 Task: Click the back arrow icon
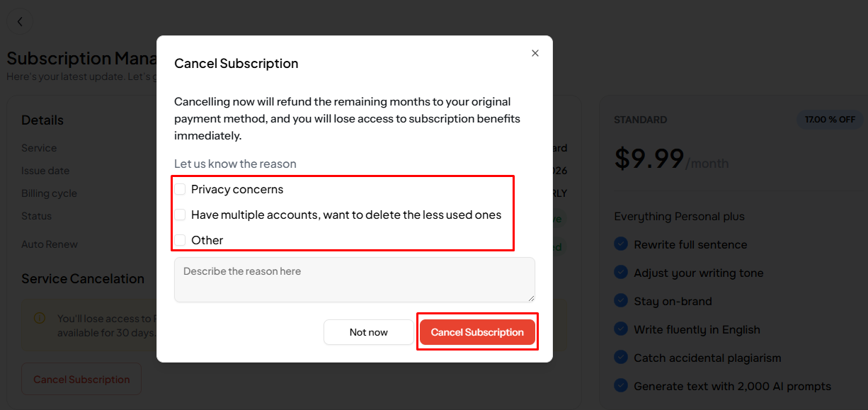click(20, 22)
